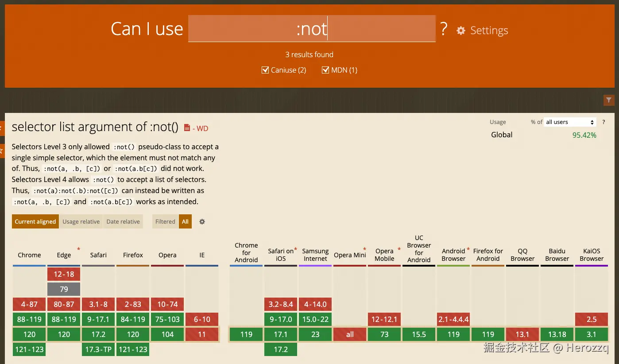
Task: Select the Current aligned tab
Action: click(x=35, y=221)
